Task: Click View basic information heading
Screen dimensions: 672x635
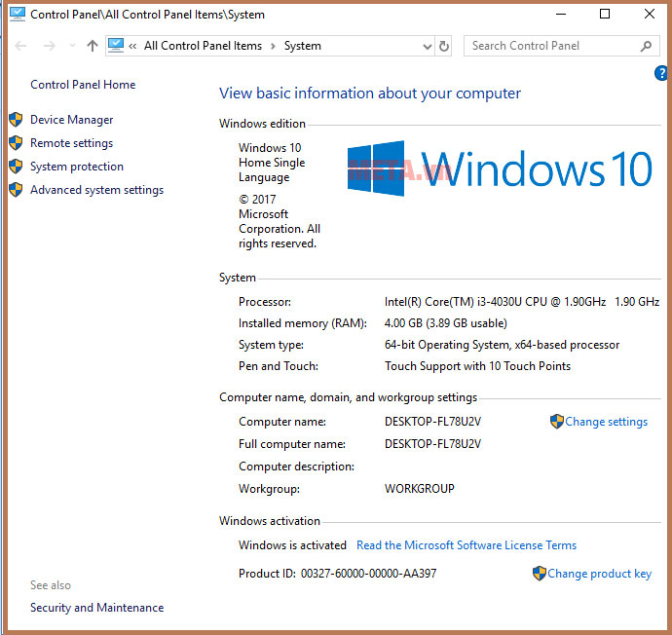Action: (x=370, y=93)
